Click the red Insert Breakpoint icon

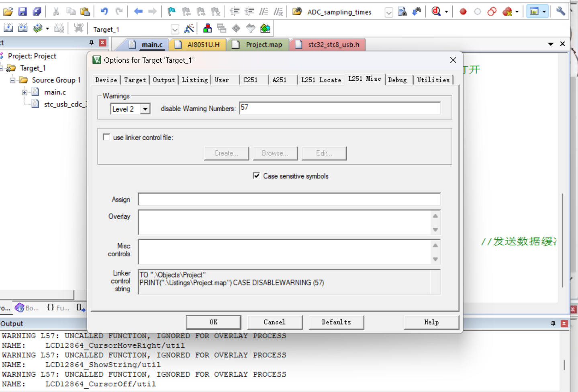click(x=463, y=12)
